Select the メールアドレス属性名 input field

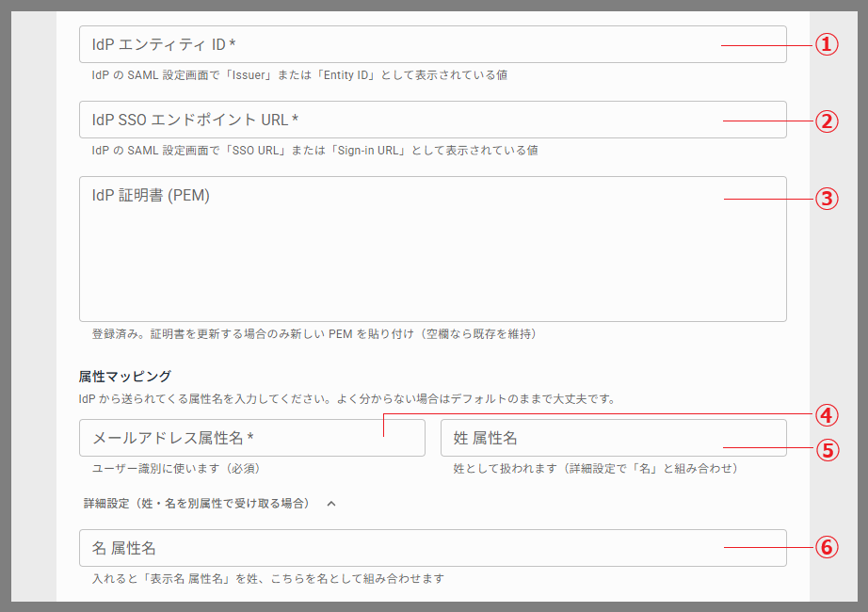click(252, 438)
